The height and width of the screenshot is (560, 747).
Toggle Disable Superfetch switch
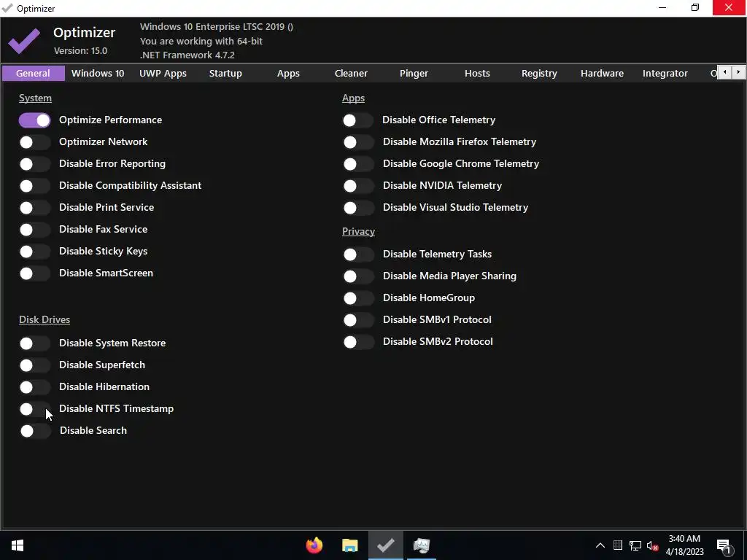pyautogui.click(x=35, y=365)
